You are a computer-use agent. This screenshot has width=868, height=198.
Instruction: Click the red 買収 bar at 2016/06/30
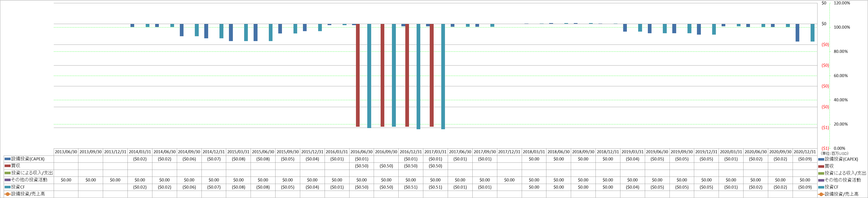358,75
